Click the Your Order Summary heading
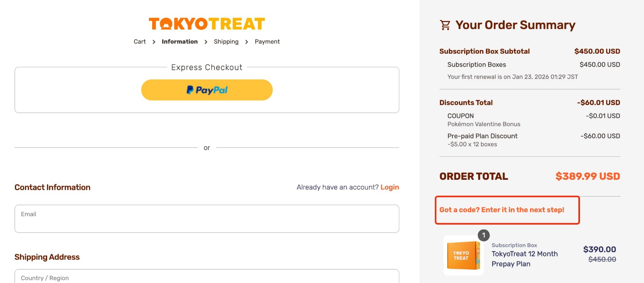The width and height of the screenshot is (644, 283). pos(515,25)
